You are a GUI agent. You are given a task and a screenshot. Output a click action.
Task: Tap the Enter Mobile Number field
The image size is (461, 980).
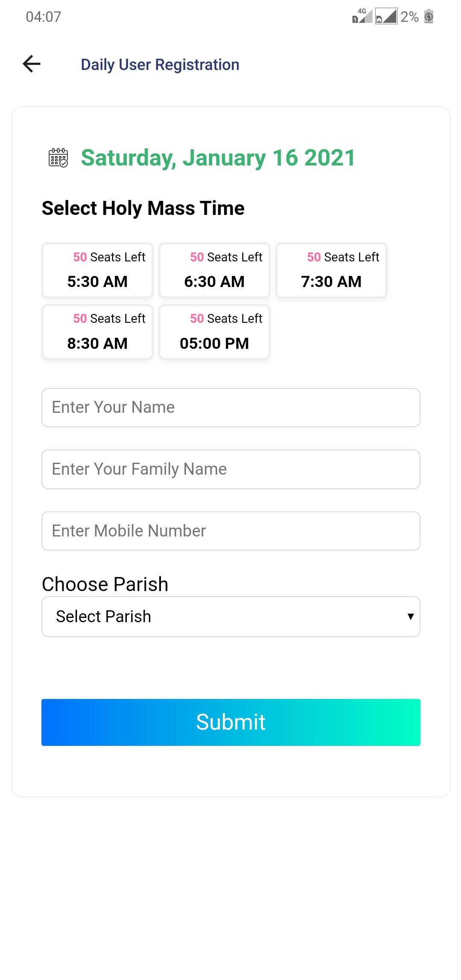(230, 531)
